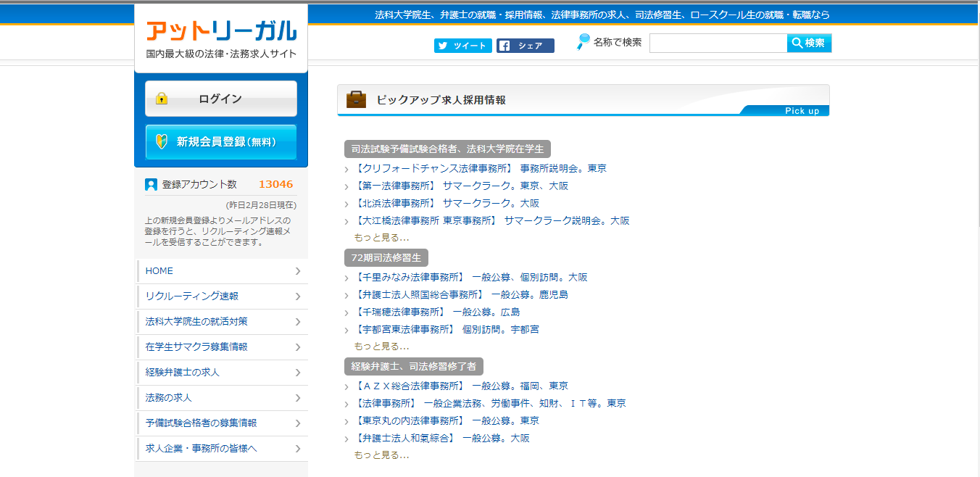The height and width of the screenshot is (477, 980).
Task: Click the briefcase icon beside ピックアップ求人採用情報
Action: tap(356, 100)
